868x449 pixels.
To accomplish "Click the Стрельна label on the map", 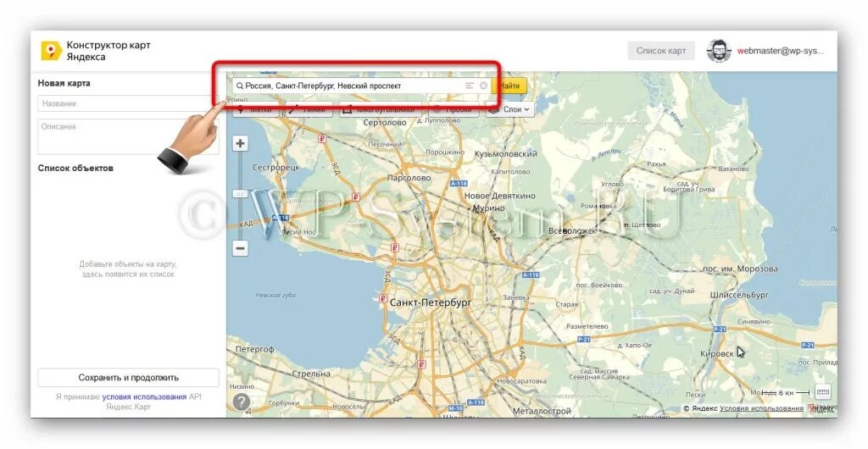I will pyautogui.click(x=311, y=374).
